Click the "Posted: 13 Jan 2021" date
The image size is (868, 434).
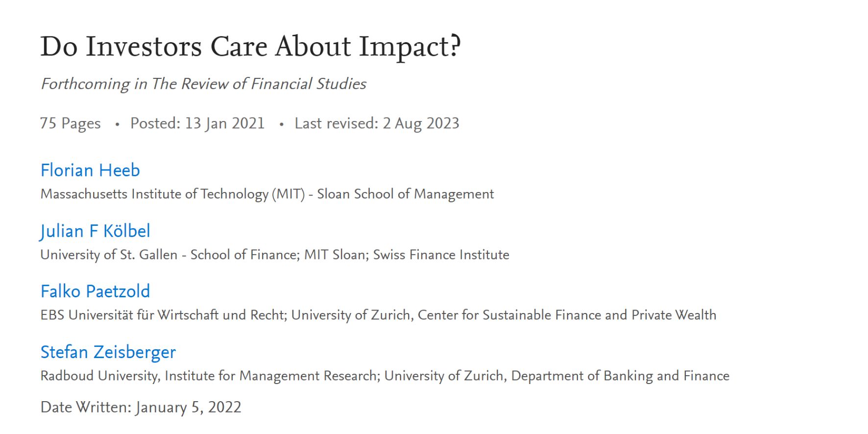point(197,123)
